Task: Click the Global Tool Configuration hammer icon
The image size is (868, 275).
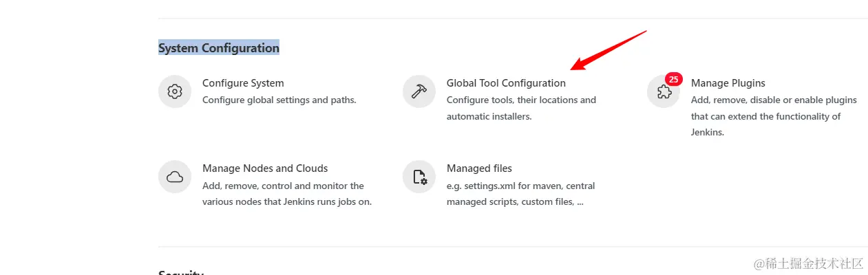Action: pyautogui.click(x=419, y=91)
